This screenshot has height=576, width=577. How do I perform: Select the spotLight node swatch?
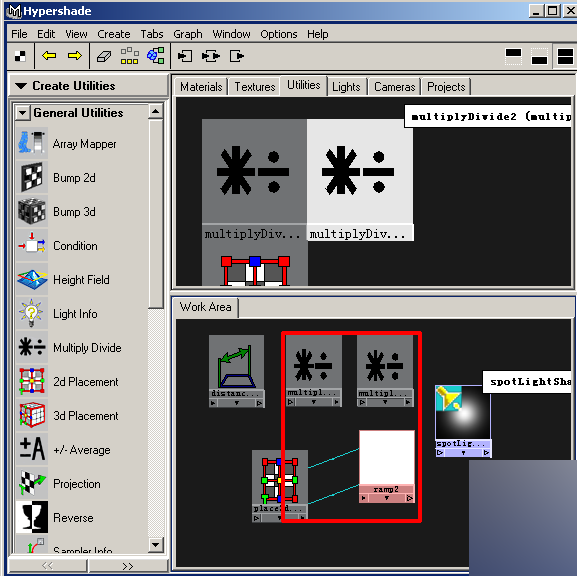(463, 412)
